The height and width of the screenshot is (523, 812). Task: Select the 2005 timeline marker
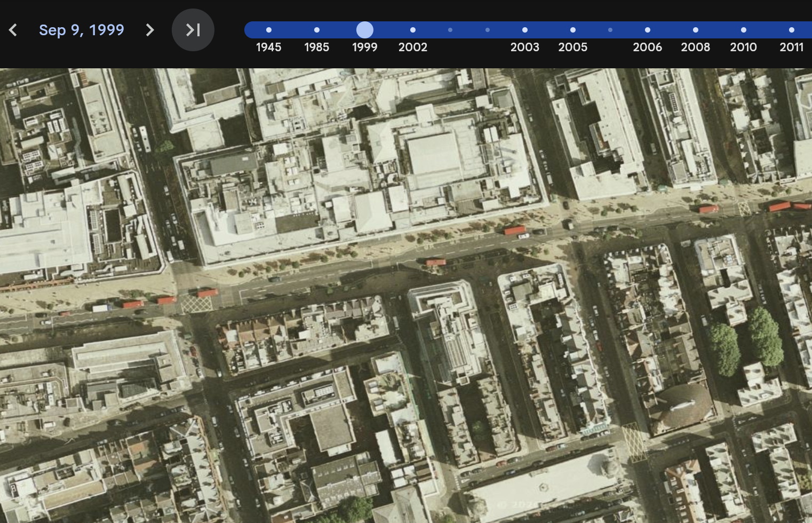[573, 30]
